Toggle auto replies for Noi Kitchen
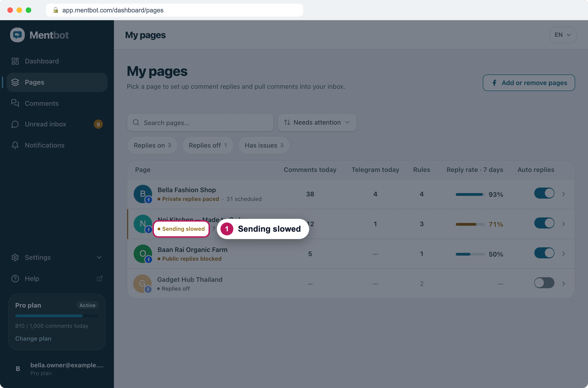 (x=544, y=223)
